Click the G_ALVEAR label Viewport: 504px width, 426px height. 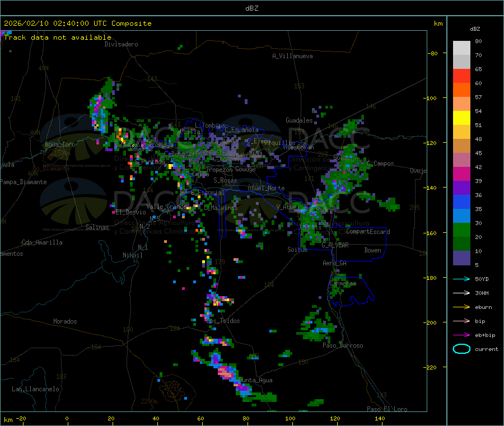click(335, 245)
